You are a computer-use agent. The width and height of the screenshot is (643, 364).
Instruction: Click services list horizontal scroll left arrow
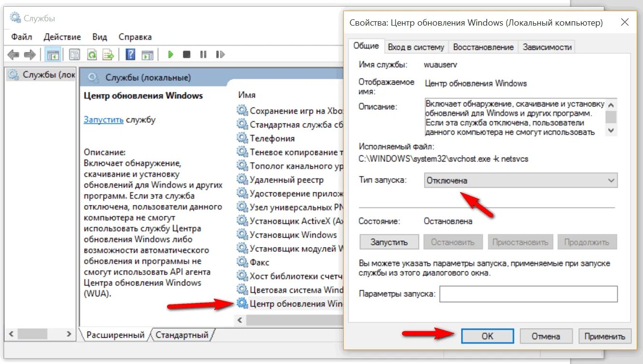tap(240, 320)
